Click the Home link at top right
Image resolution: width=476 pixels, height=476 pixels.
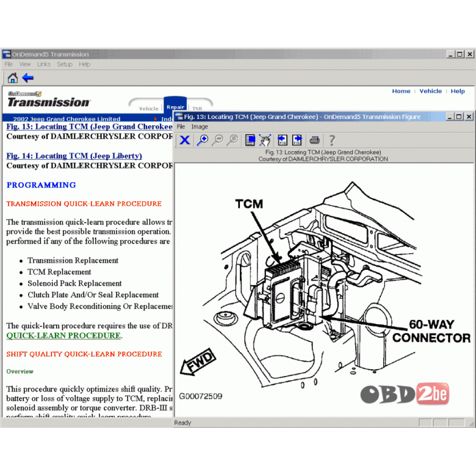click(x=401, y=91)
